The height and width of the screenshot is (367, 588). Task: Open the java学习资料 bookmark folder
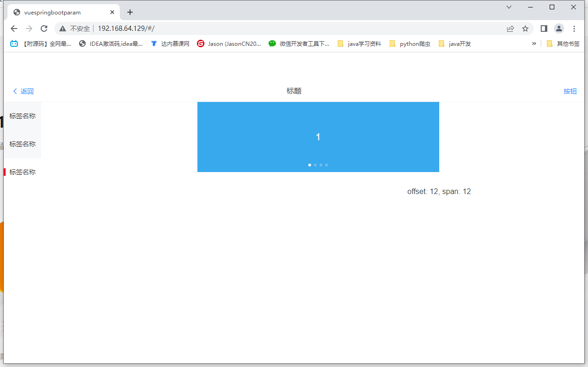(x=359, y=43)
